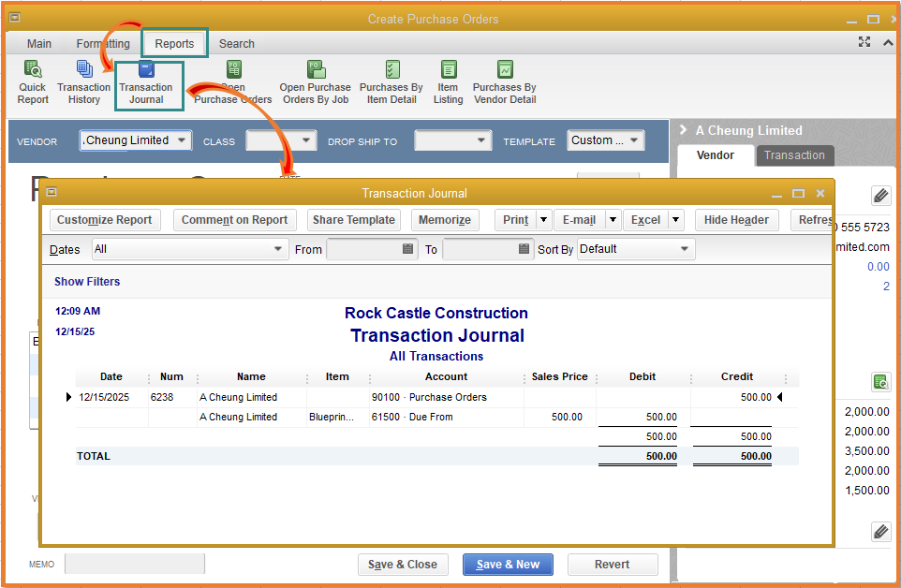Click the To date calendar icon
This screenshot has height=588, width=901.
pyautogui.click(x=524, y=249)
